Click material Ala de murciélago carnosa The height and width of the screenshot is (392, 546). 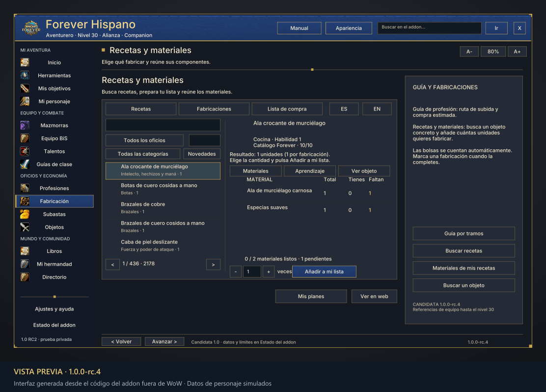(x=310, y=193)
